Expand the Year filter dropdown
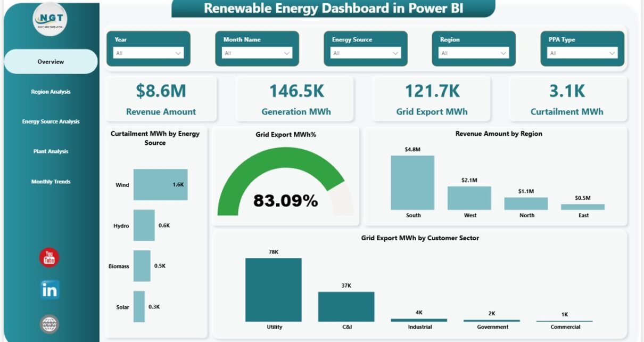 point(148,53)
